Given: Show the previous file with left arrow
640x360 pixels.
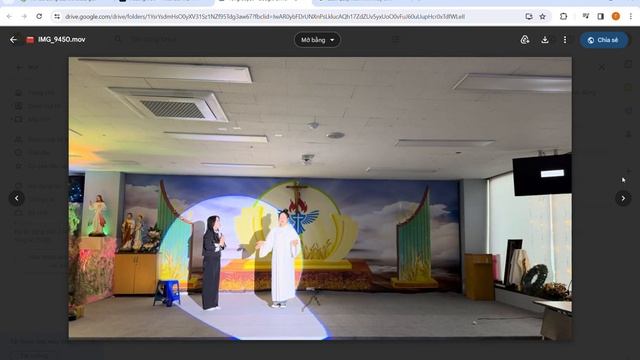Looking at the screenshot, I should (x=17, y=198).
